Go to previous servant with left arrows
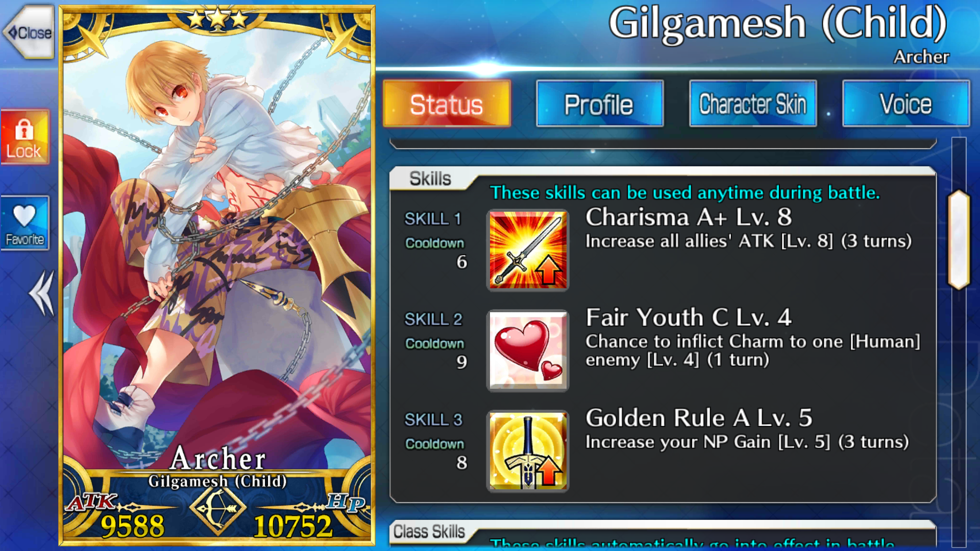Screen dimensions: 980x551 pos(42,293)
